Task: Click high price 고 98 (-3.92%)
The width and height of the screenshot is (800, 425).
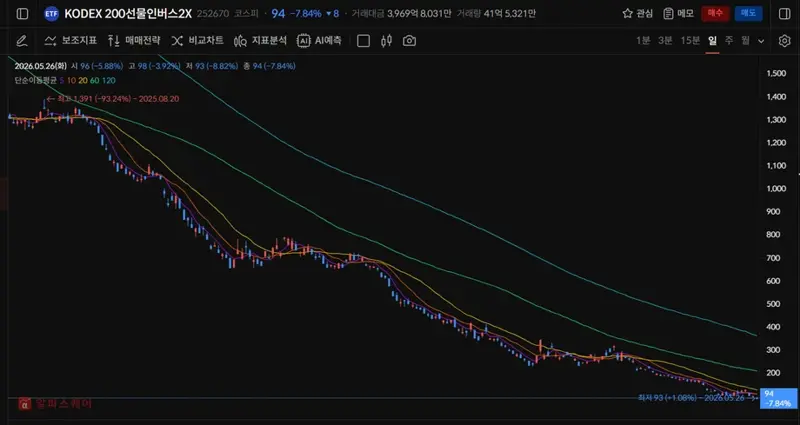Action: [155, 66]
